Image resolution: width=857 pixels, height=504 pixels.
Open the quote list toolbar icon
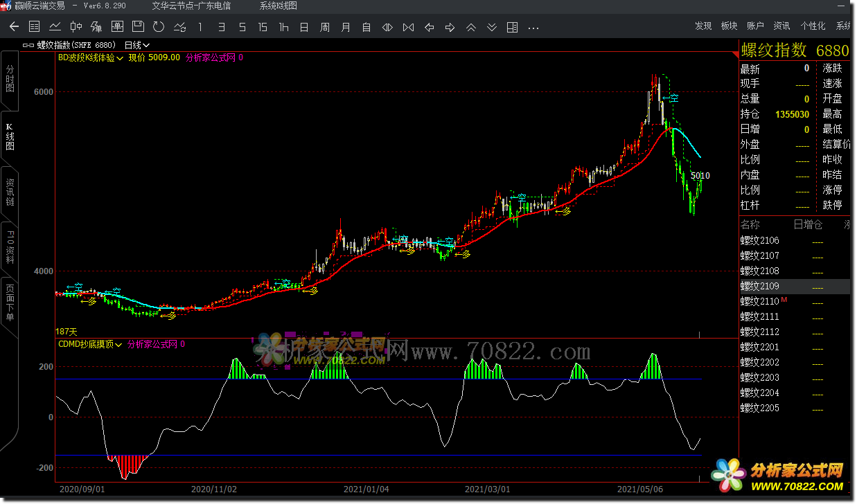(x=34, y=27)
